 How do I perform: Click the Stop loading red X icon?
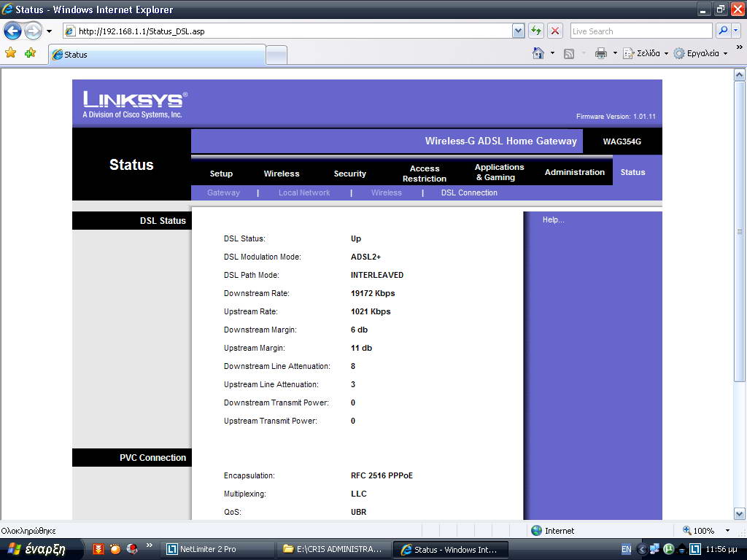(x=555, y=31)
